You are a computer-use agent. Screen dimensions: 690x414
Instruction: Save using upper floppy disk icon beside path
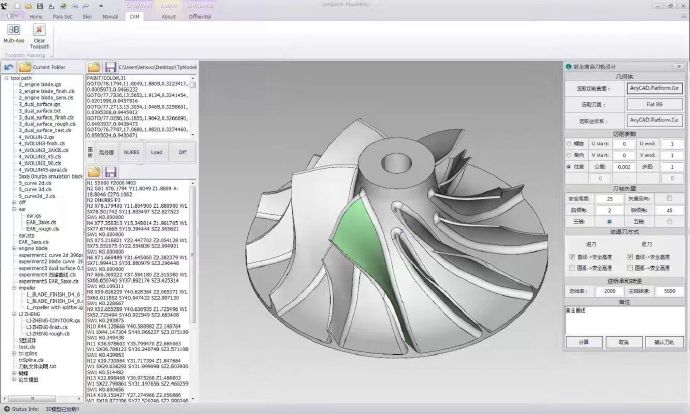click(x=108, y=67)
